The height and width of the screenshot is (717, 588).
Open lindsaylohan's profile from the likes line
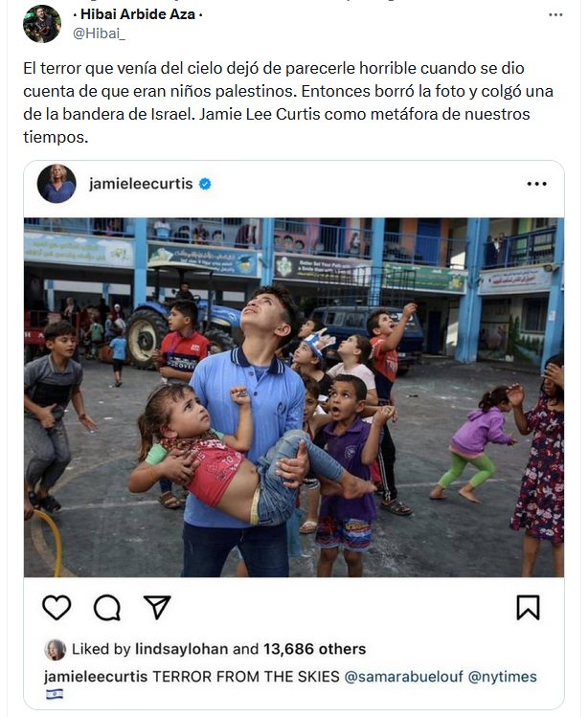[181, 649]
